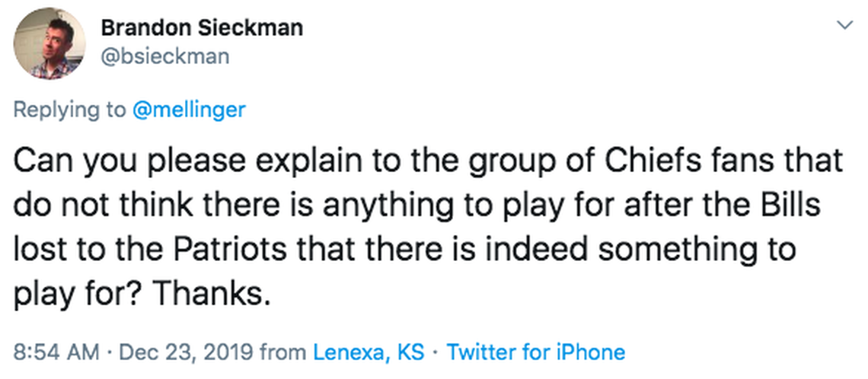Image resolution: width=868 pixels, height=379 pixels.
Task: Expand the tweet options chevron
Action: tap(843, 27)
